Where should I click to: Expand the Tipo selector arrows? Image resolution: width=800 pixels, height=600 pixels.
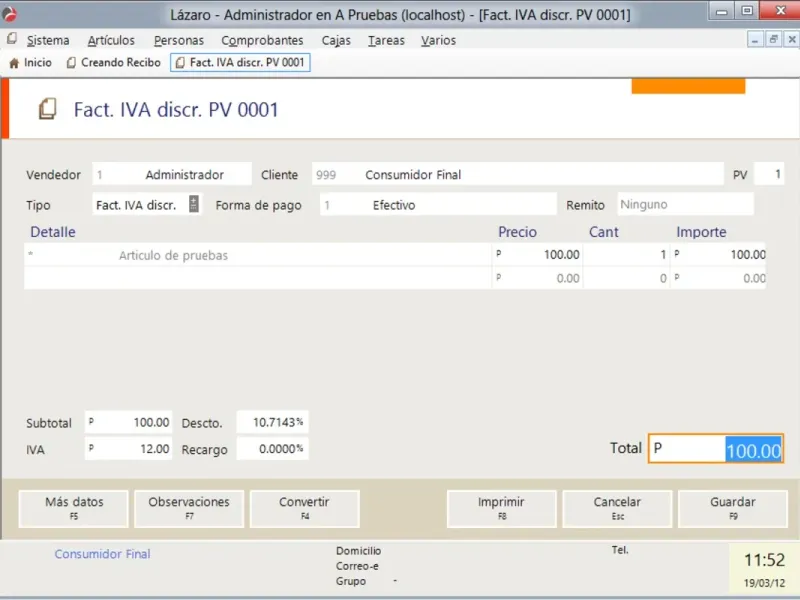[194, 204]
